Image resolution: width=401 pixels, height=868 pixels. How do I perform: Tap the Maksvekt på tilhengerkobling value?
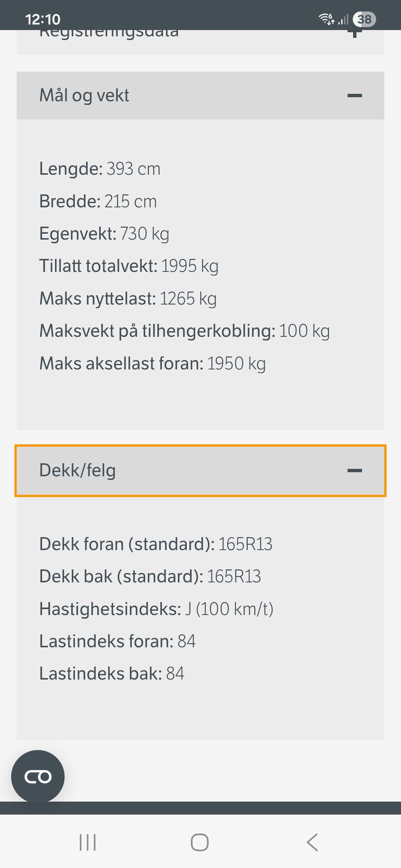pos(304,331)
